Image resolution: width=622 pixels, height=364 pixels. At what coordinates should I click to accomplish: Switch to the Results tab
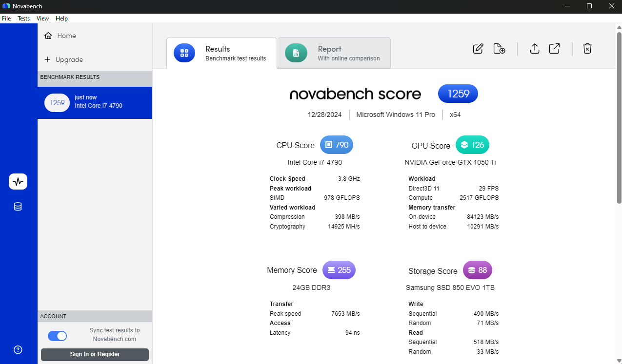(221, 53)
